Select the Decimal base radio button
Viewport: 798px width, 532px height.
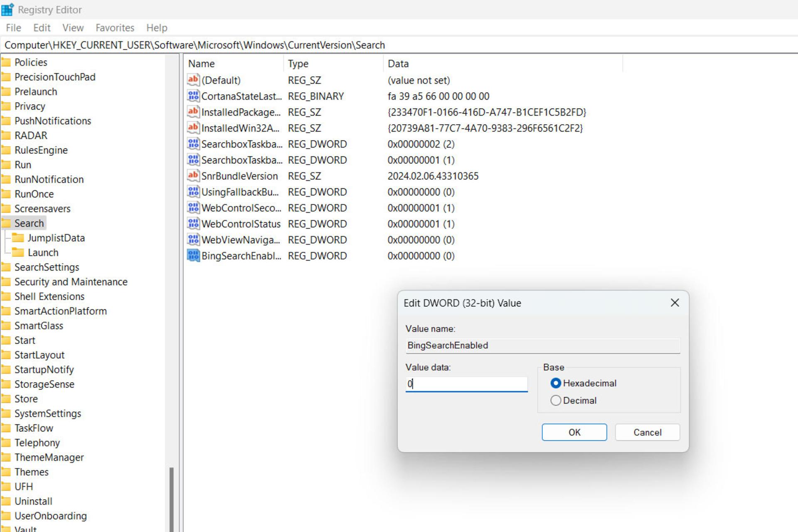click(x=556, y=400)
